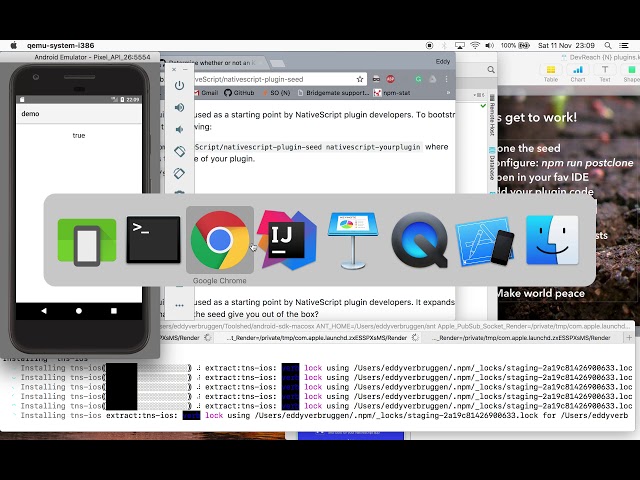Add a new Terminal tab
Viewport: 640px width, 480px height.
tap(629, 338)
